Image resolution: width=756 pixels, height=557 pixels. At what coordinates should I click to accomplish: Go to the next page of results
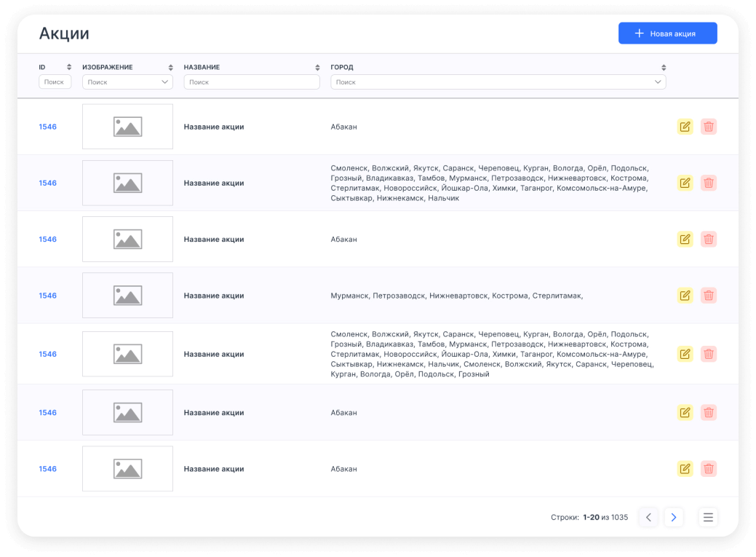click(x=674, y=518)
